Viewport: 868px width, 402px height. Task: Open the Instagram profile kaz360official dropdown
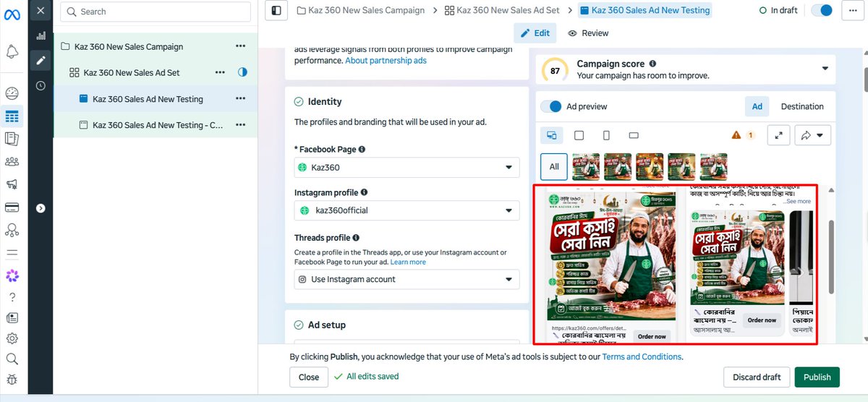point(407,210)
